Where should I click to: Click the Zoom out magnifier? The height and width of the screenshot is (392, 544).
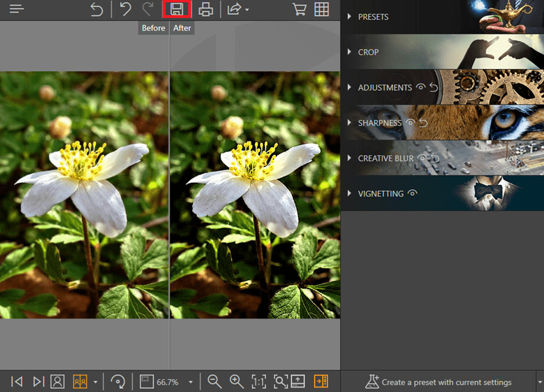(214, 382)
